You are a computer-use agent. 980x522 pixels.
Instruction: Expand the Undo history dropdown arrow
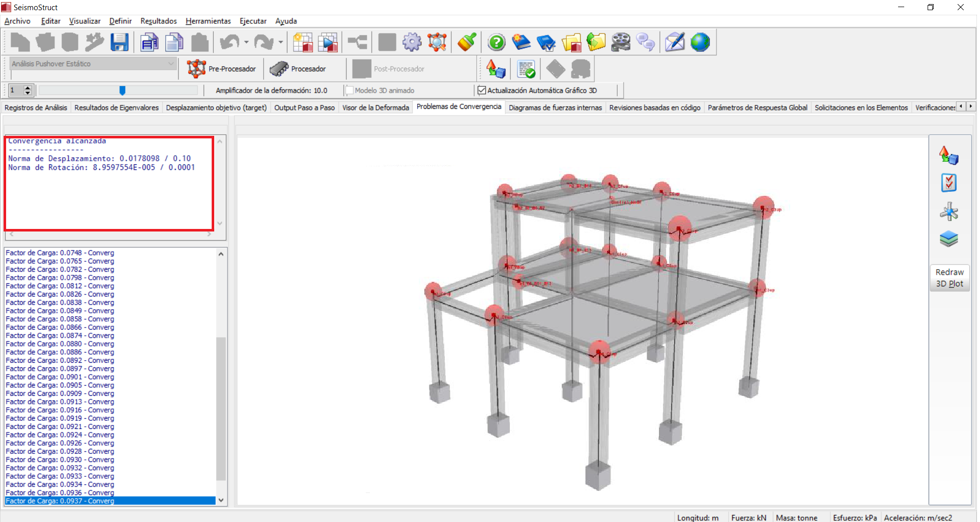[x=246, y=42]
